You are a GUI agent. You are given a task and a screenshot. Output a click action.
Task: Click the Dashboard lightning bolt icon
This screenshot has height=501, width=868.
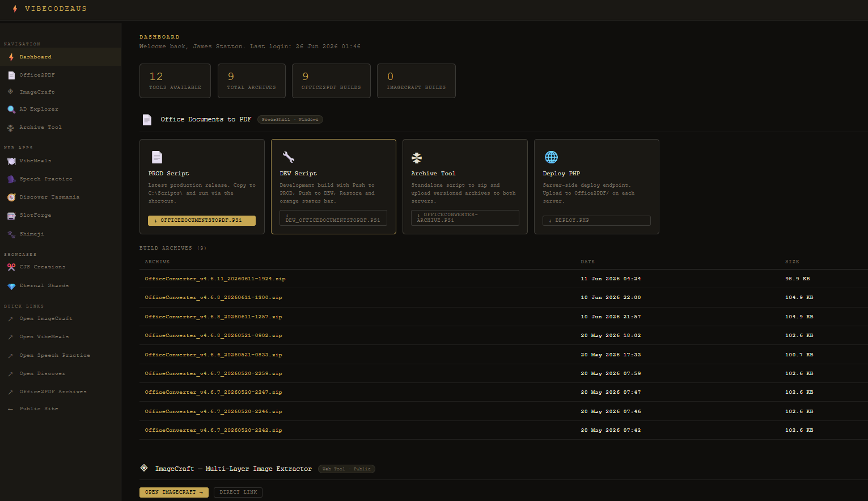pyautogui.click(x=11, y=57)
